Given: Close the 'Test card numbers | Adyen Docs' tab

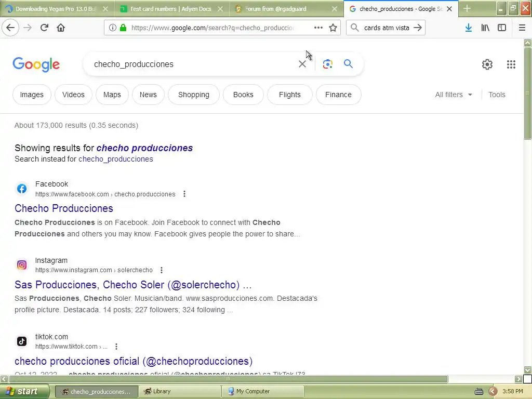Looking at the screenshot, I should [220, 9].
